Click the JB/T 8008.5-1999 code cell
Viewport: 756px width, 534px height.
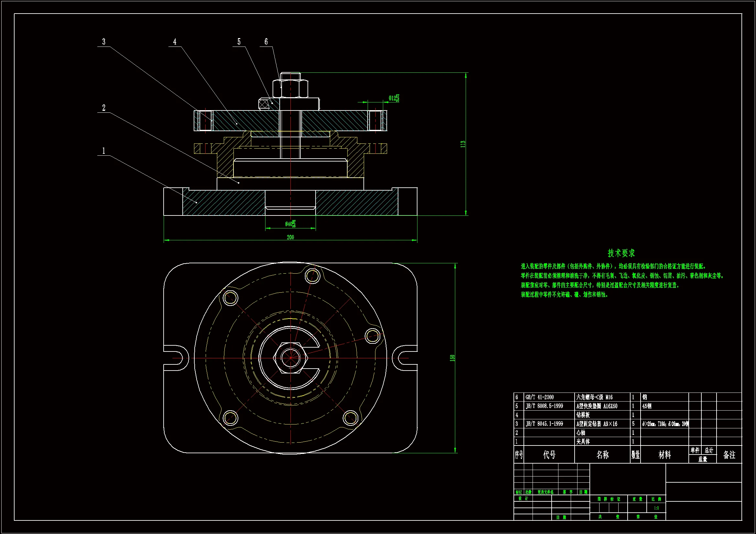[544, 406]
